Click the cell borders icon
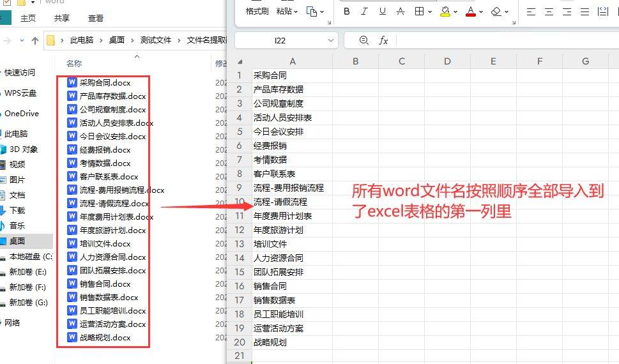 (x=419, y=11)
